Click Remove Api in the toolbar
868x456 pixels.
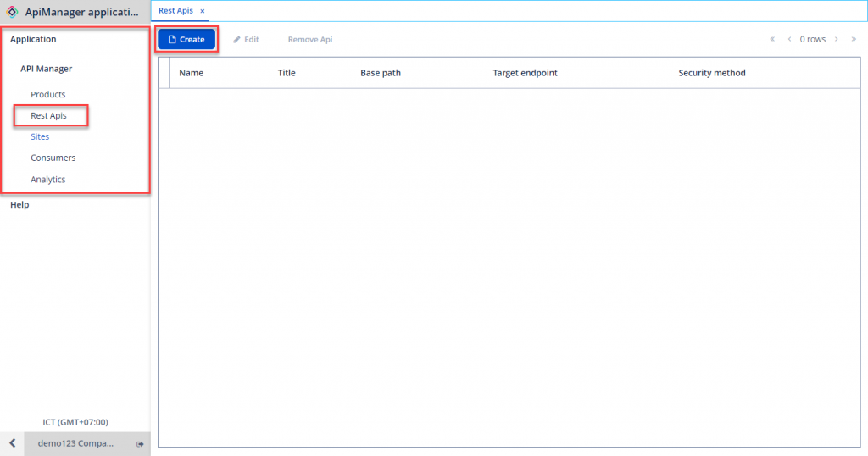pos(309,40)
